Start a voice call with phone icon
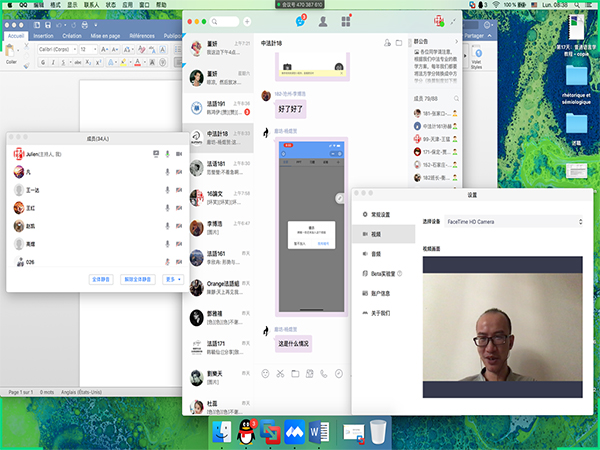The width and height of the screenshot is (600, 450). click(x=324, y=373)
